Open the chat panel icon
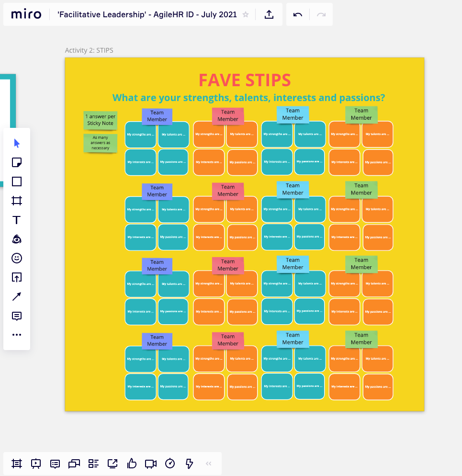The width and height of the screenshot is (462, 476). tap(74, 464)
